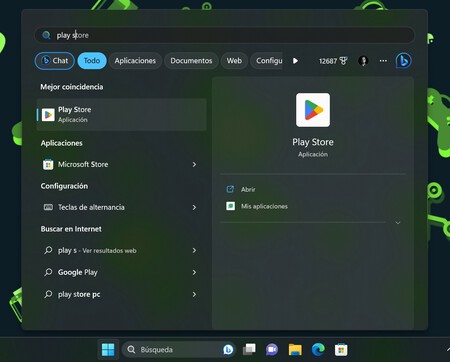This screenshot has width=450, height=362.
Task: Click the magnifier icon in search box
Action: (x=46, y=35)
